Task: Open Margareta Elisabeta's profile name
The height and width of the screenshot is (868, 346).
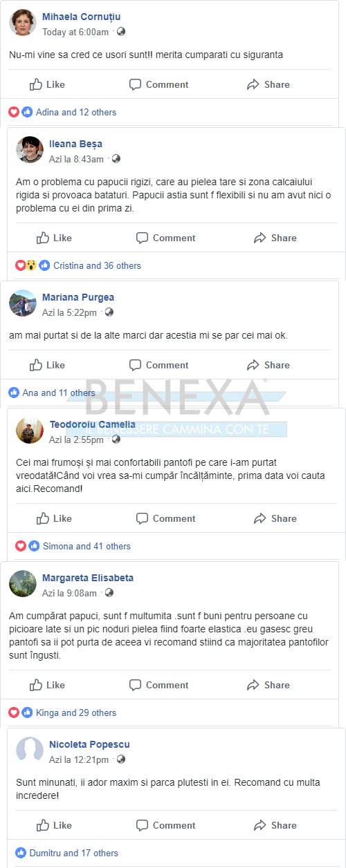Action: (x=88, y=578)
